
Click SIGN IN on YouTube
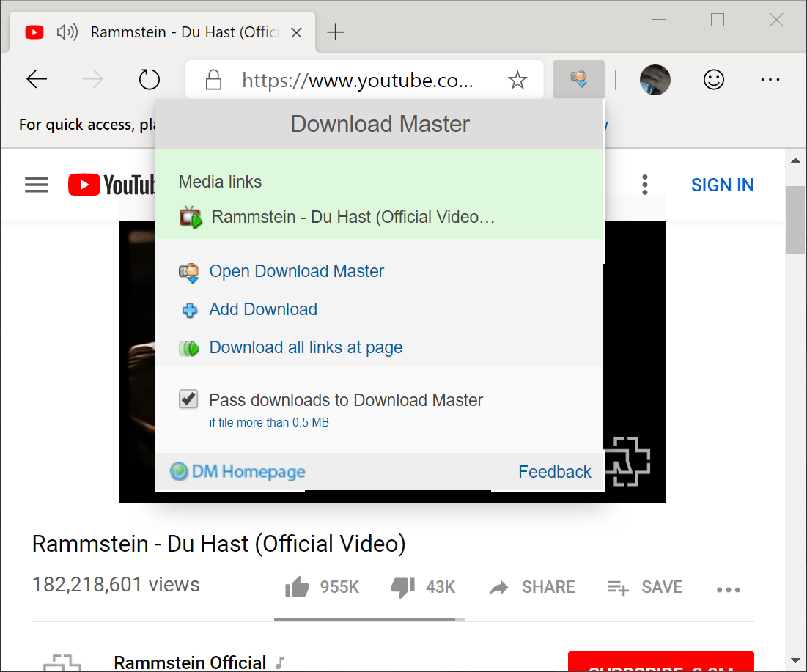tap(722, 185)
